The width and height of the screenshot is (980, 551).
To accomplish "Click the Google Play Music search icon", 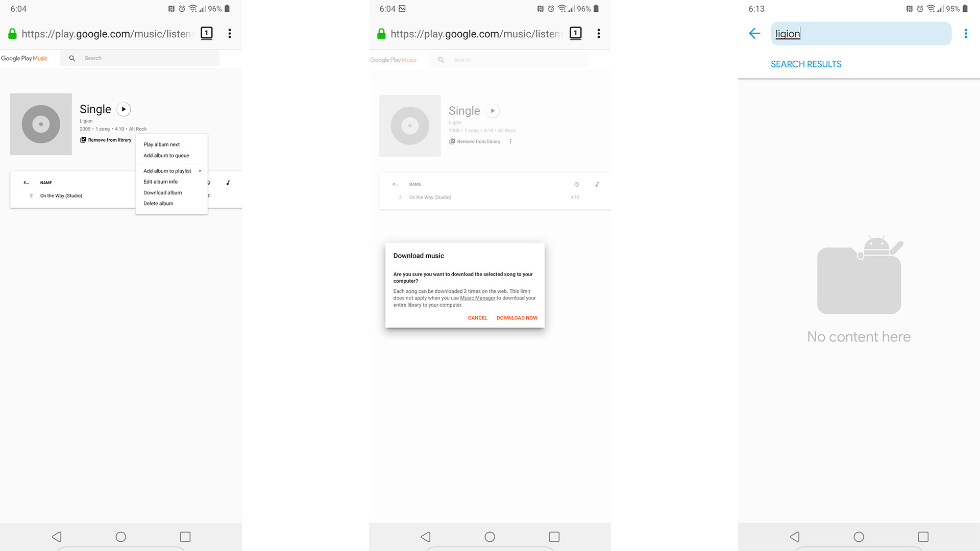I will click(71, 59).
